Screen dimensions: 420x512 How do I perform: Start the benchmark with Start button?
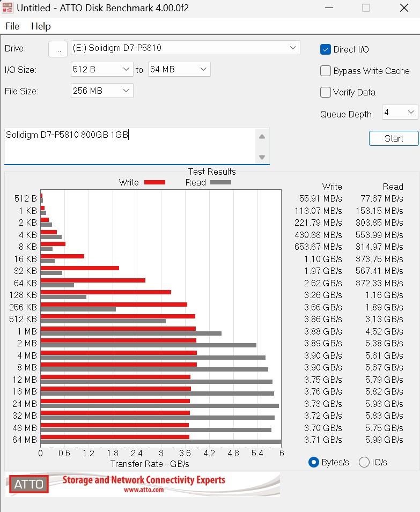pos(394,138)
